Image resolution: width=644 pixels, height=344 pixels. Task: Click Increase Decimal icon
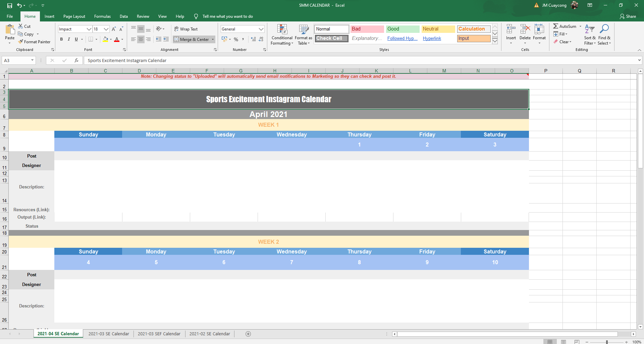pos(253,39)
